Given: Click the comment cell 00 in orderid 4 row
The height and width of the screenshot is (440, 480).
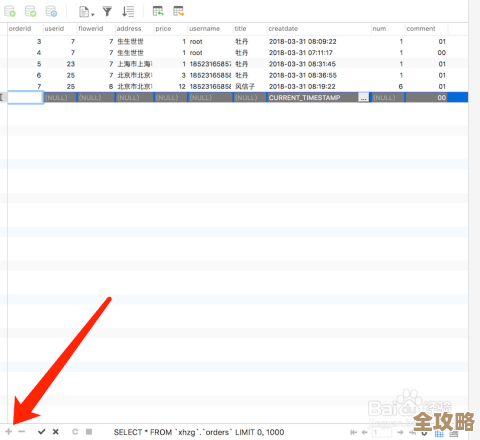Looking at the screenshot, I should [x=442, y=53].
